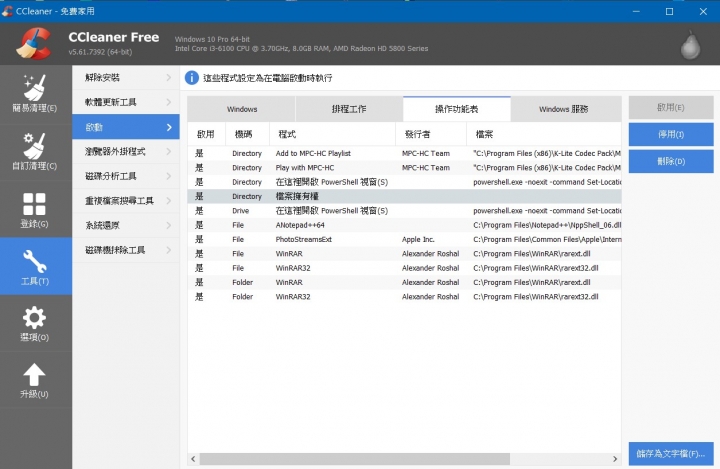Viewport: 720px width, 469px height.
Task: Sort by the 檔案 column header
Action: point(544,134)
